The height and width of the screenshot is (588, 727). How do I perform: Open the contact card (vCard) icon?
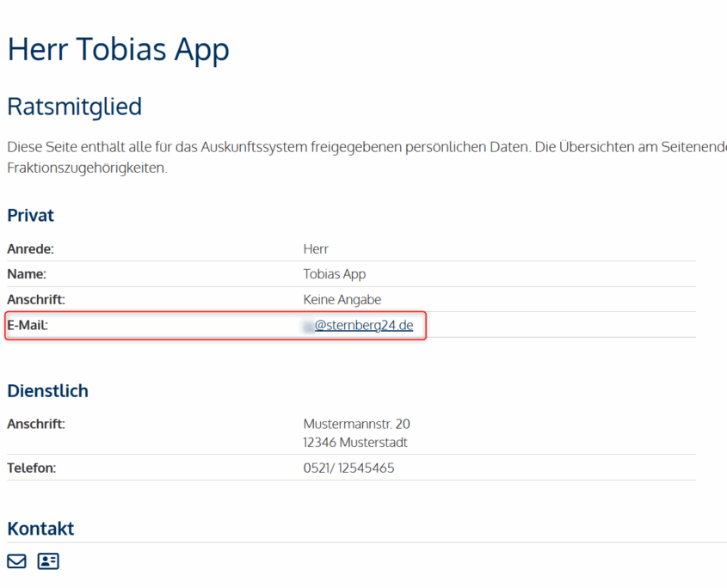click(48, 561)
